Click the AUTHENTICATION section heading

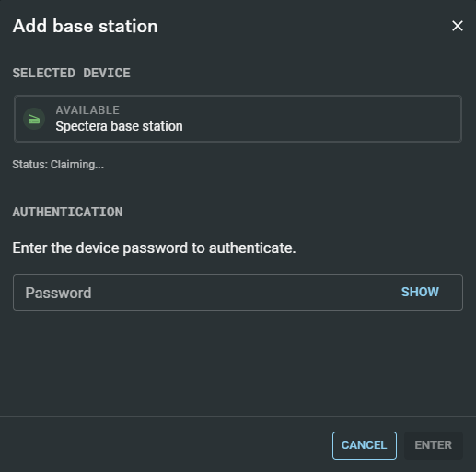pos(67,212)
